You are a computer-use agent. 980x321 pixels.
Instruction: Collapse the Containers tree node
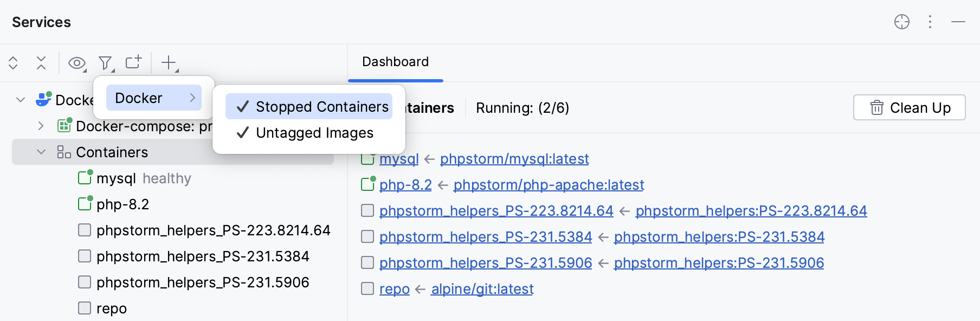[x=41, y=152]
